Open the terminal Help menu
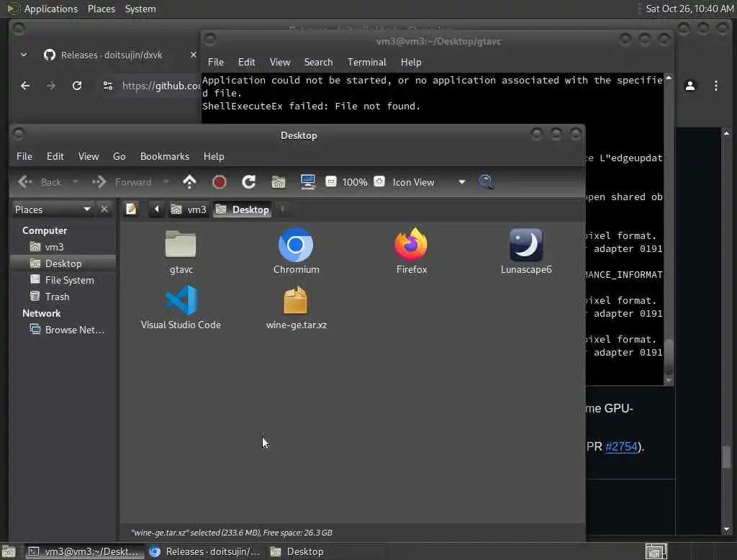 [411, 62]
